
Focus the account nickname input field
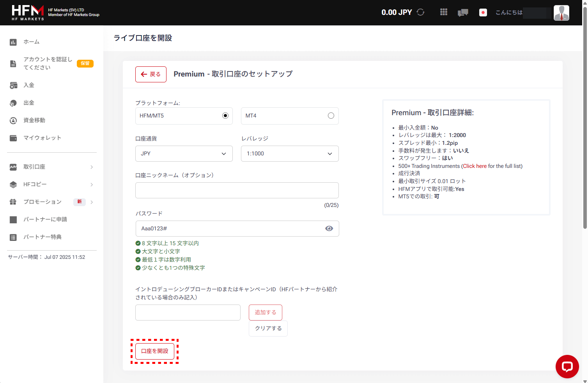tap(237, 191)
